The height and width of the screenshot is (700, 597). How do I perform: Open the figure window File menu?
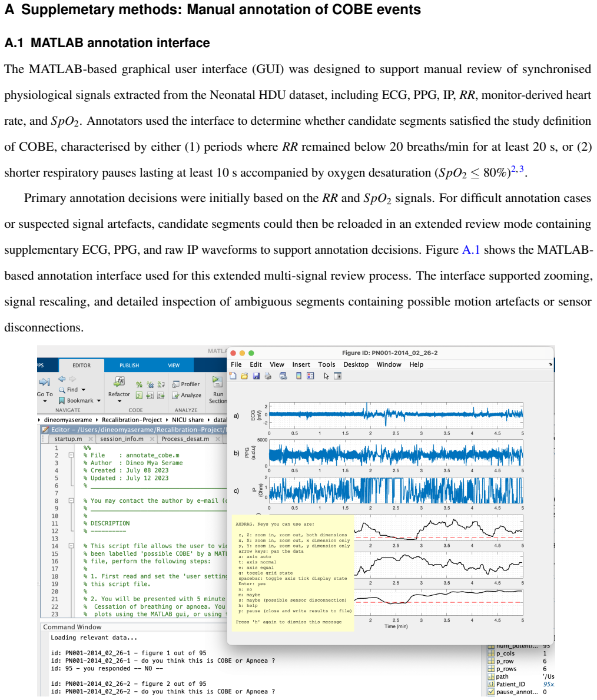pyautogui.click(x=236, y=364)
